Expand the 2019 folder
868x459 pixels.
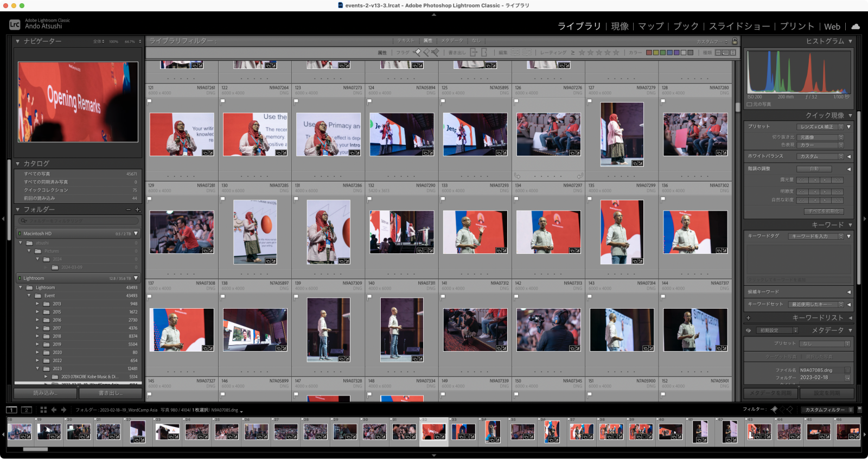[37, 344]
